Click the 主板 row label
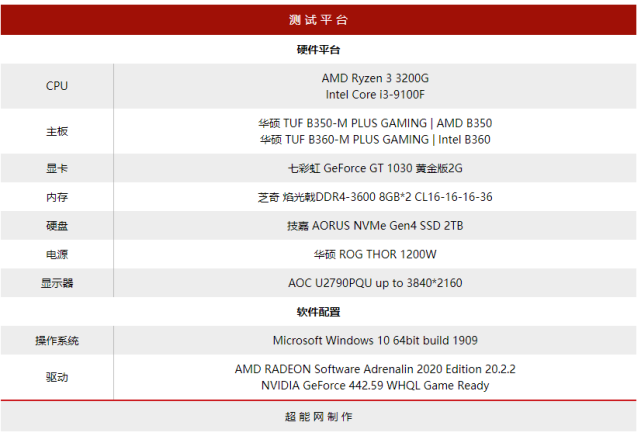Viewport: 641px width, 436px height. coord(57,132)
